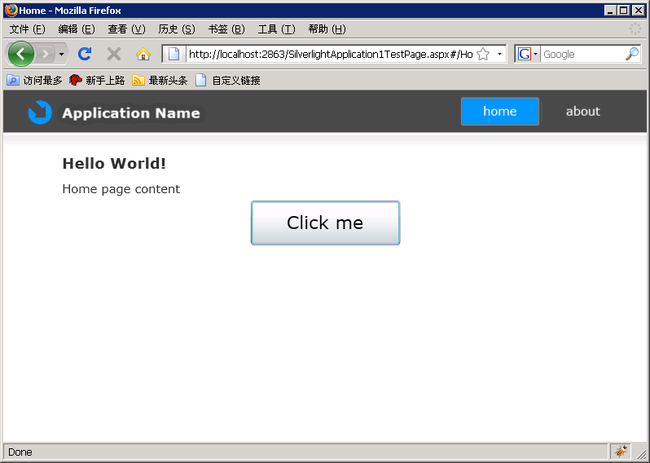Screen dimensions: 650x463
Task: Open the 新手上路 bookmark
Action: [x=97, y=80]
